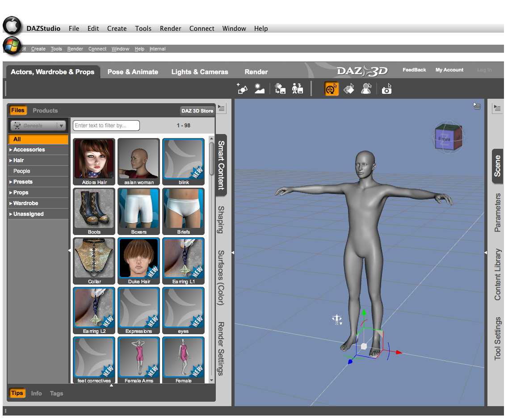Select the Surface Selection tool
Viewport: 508px width, 420px height.
click(349, 89)
